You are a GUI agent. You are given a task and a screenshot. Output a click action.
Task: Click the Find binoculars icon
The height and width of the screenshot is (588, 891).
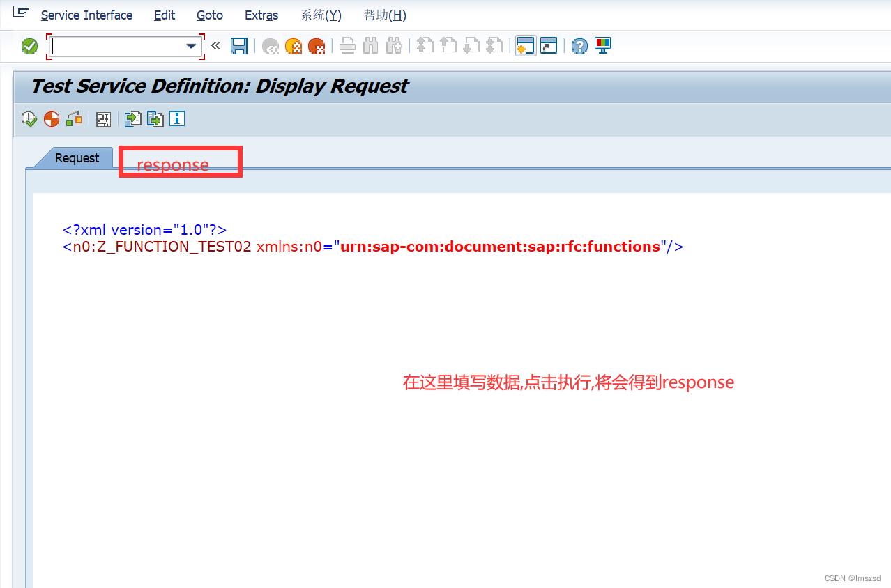pyautogui.click(x=371, y=46)
